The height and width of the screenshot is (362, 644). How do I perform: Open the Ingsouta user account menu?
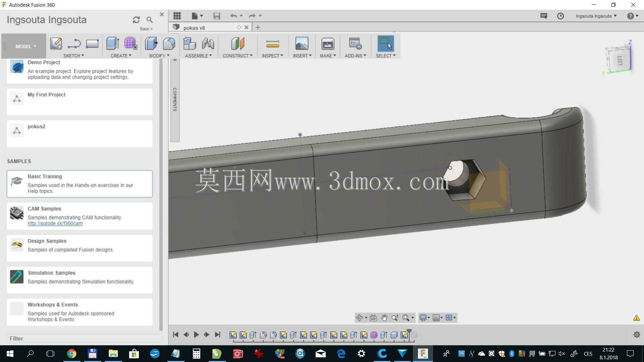coord(596,16)
